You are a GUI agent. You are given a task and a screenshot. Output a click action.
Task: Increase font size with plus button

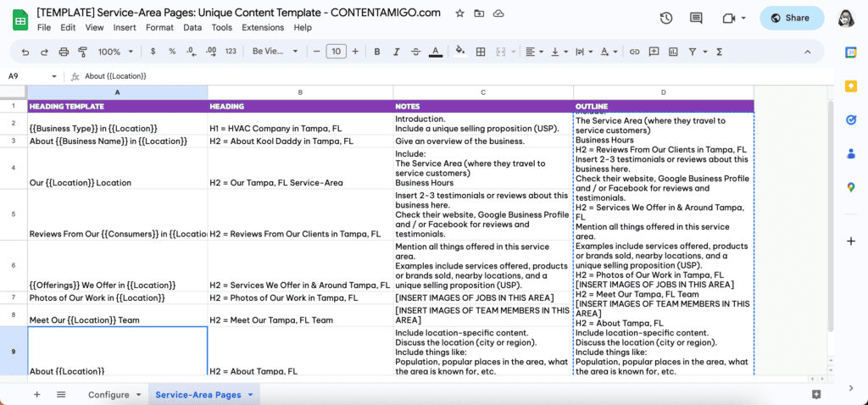355,52
